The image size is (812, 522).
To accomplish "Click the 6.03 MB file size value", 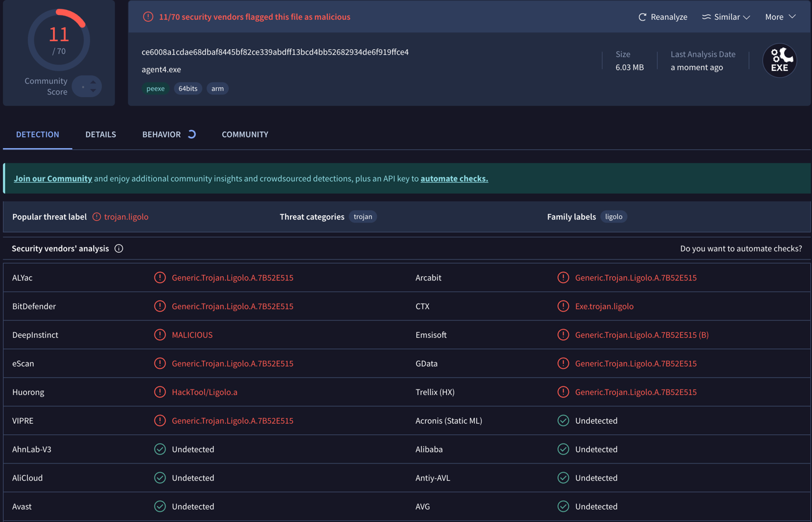I will pyautogui.click(x=630, y=67).
